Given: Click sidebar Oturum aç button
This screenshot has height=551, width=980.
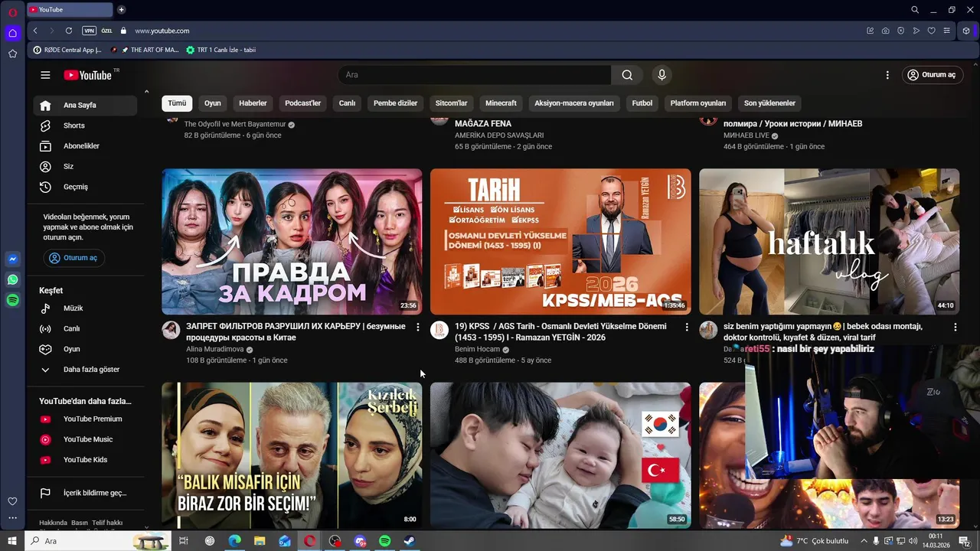Looking at the screenshot, I should coord(74,258).
